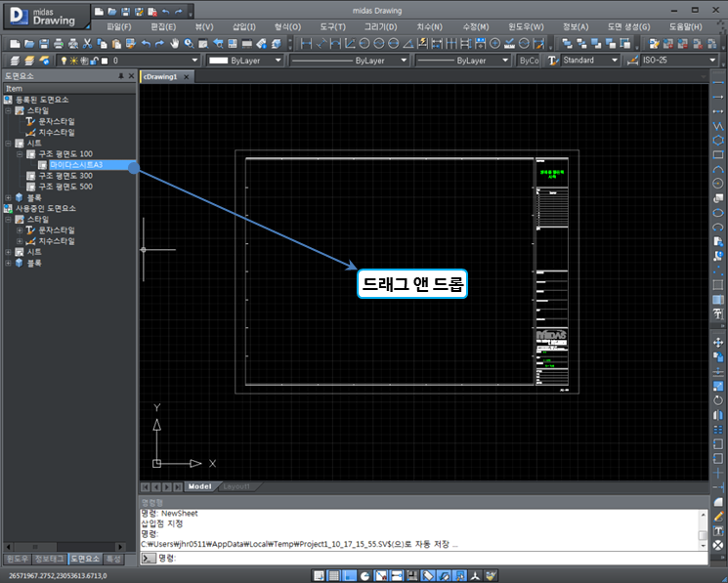
Task: Expand the registered 블록 node
Action: coord(8,197)
